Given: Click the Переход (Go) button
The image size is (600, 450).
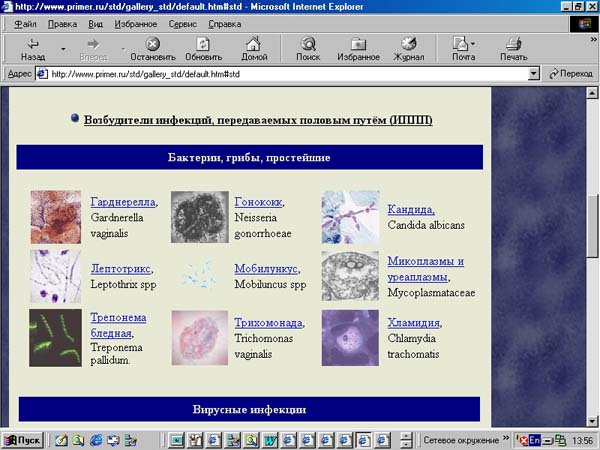Looking at the screenshot, I should tap(569, 74).
